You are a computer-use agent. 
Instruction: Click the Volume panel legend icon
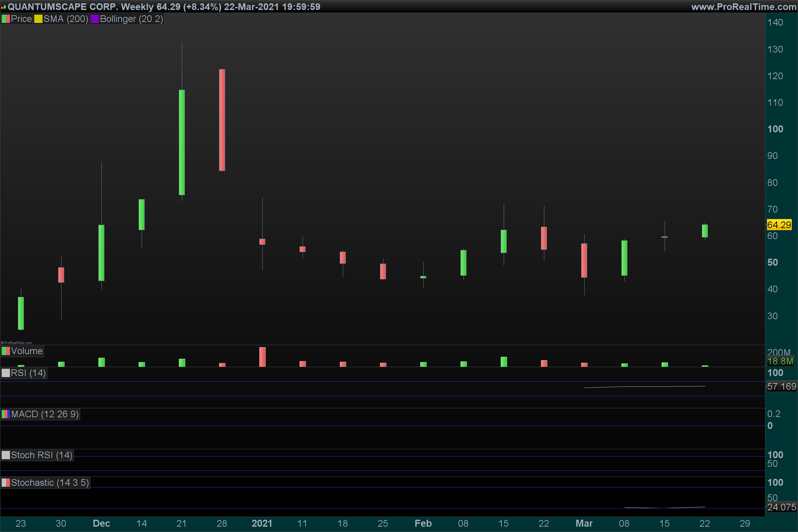[x=6, y=351]
